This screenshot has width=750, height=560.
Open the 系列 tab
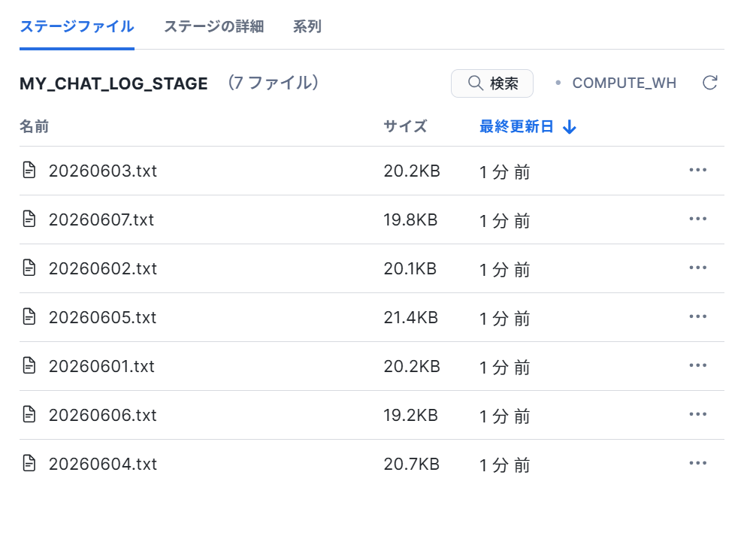[x=307, y=26]
